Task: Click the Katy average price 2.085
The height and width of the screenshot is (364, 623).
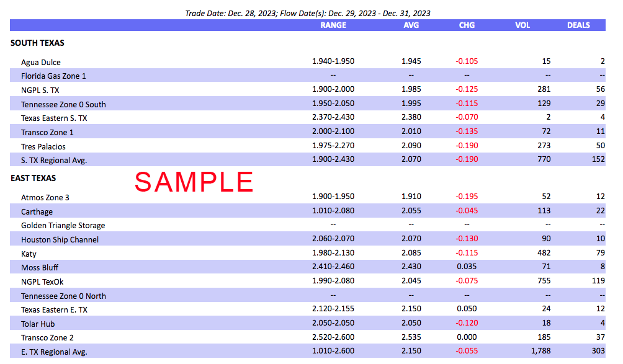Action: (411, 253)
